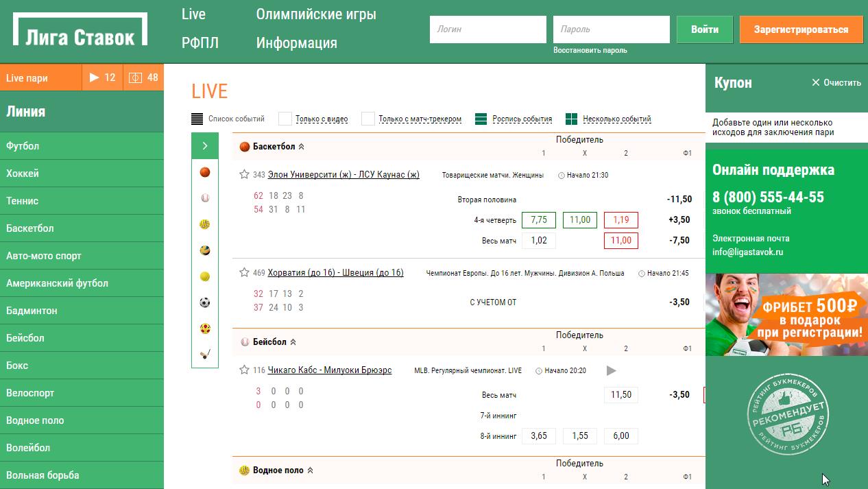Click the baseball icon in the Бейсбол header
Viewport: 868px width, 489px height.
coord(244,342)
